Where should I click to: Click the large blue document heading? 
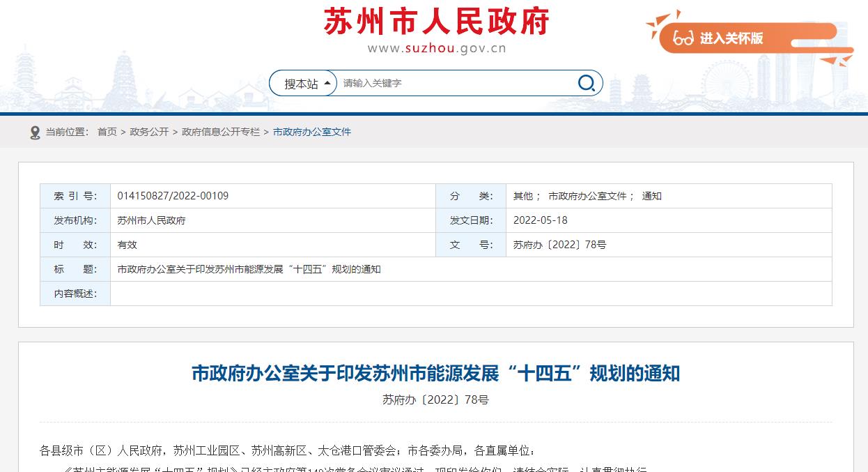(435, 374)
